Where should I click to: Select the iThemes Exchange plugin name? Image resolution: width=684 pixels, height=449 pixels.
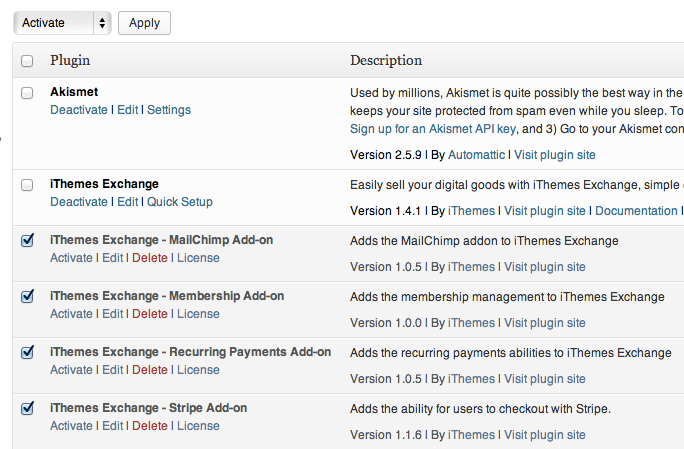coord(104,184)
